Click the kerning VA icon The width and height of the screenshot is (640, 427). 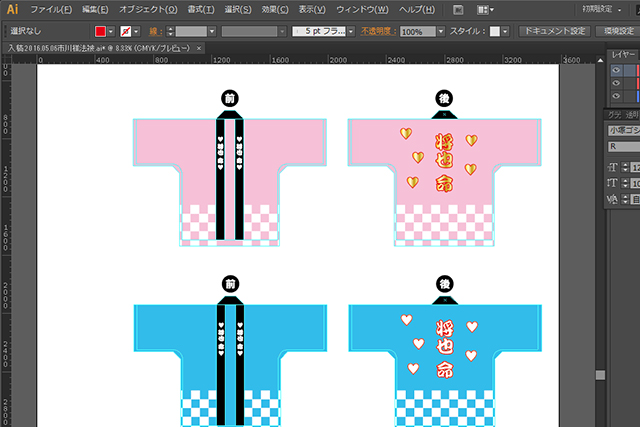pyautogui.click(x=612, y=199)
